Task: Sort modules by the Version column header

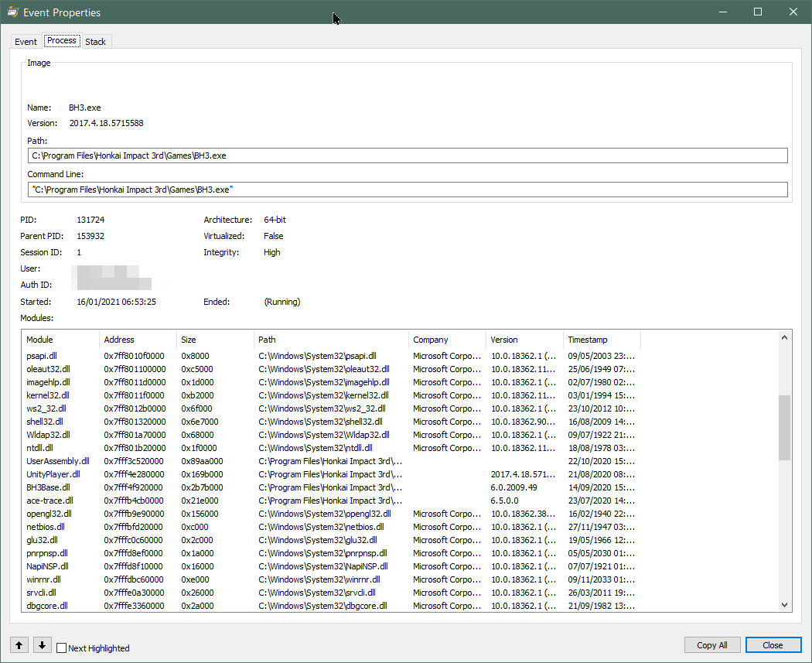Action: coord(524,340)
